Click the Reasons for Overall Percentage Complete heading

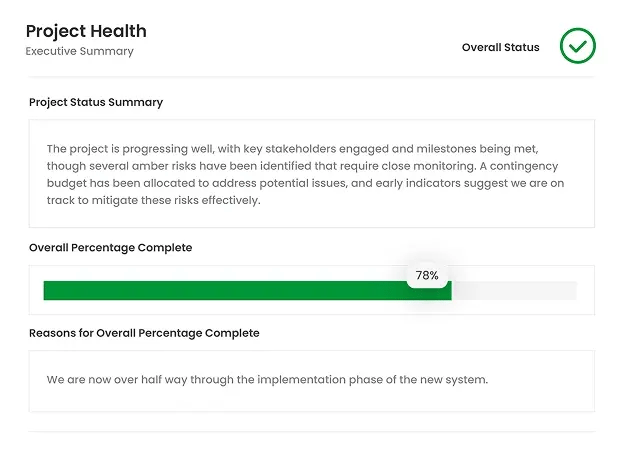144,333
